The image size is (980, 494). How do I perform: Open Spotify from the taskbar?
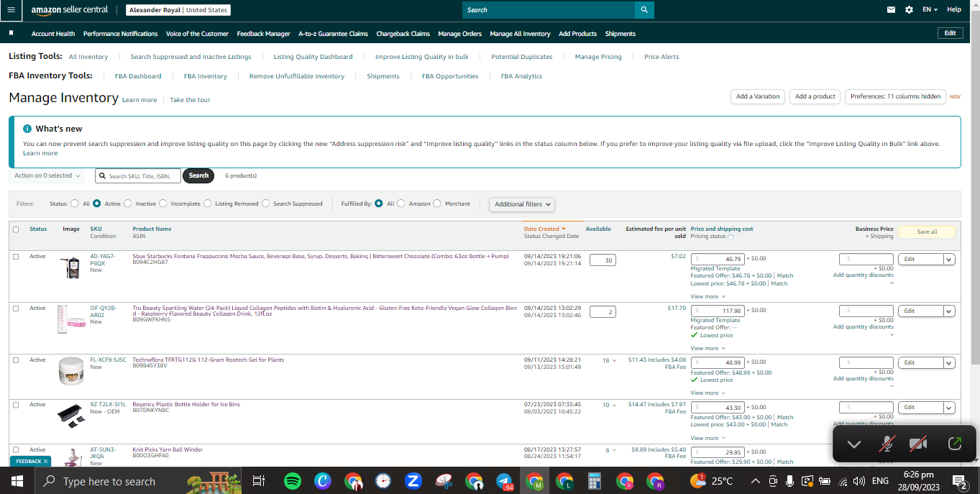(293, 481)
